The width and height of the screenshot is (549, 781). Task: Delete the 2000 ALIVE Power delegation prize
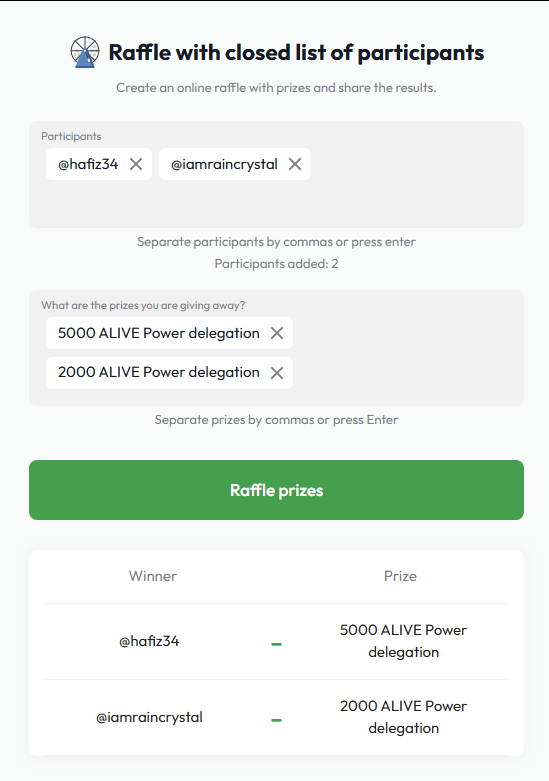(277, 373)
